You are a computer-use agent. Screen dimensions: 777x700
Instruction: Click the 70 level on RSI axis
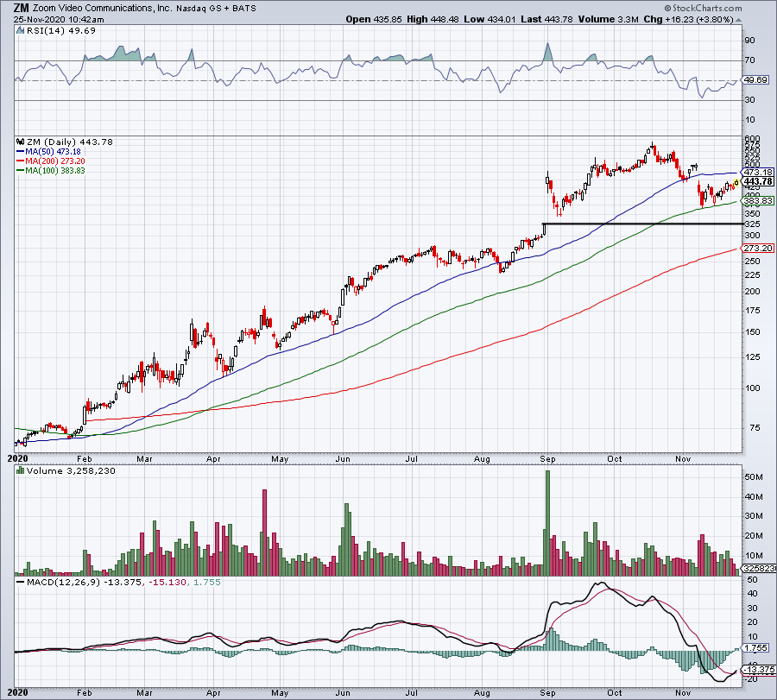pos(749,60)
